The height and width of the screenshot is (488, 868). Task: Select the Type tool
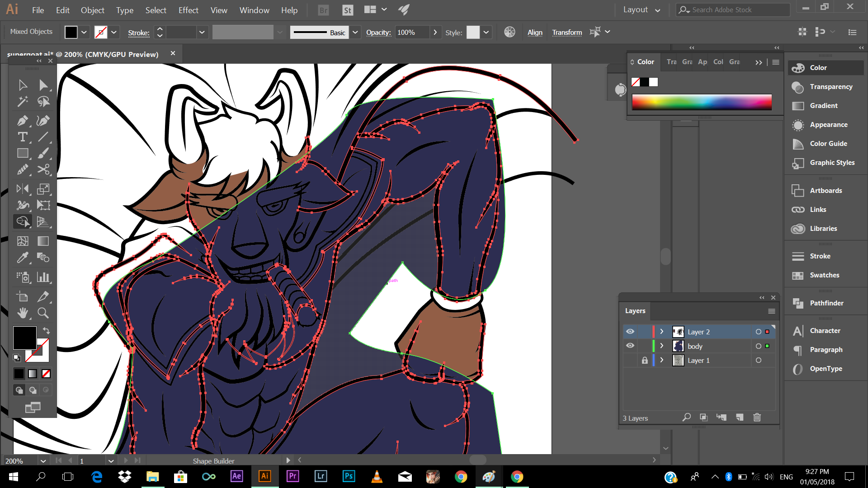(22, 137)
